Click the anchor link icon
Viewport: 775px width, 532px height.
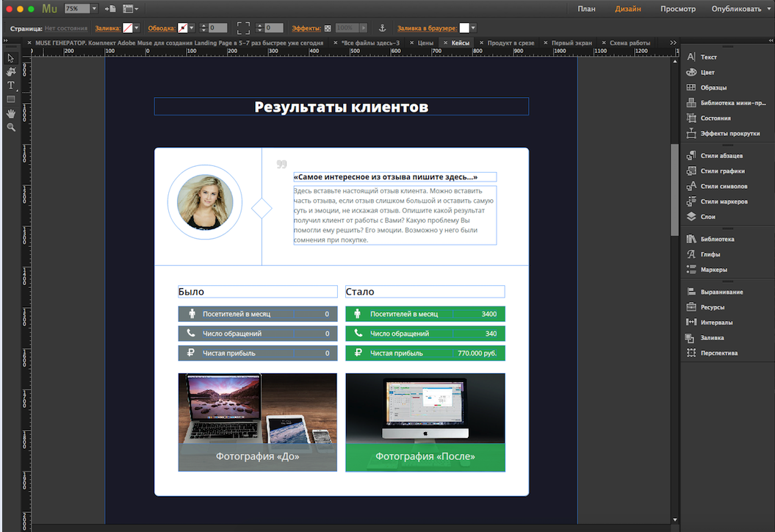tap(381, 28)
